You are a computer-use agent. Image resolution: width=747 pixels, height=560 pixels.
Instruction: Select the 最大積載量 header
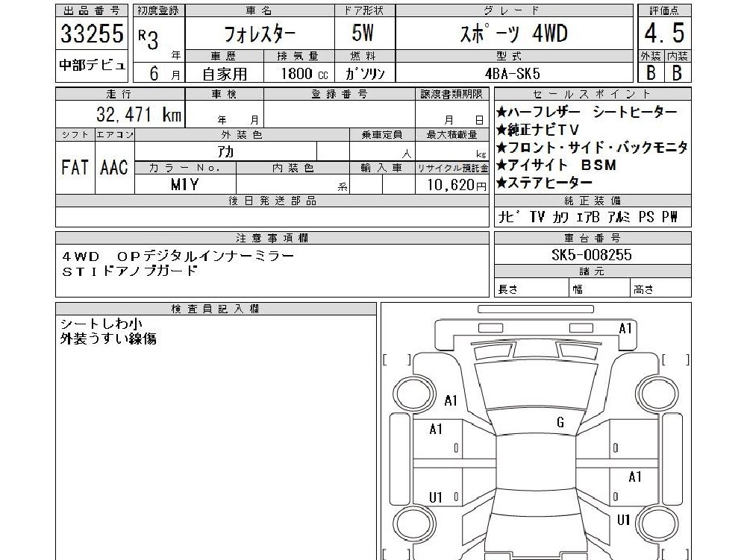(451, 135)
